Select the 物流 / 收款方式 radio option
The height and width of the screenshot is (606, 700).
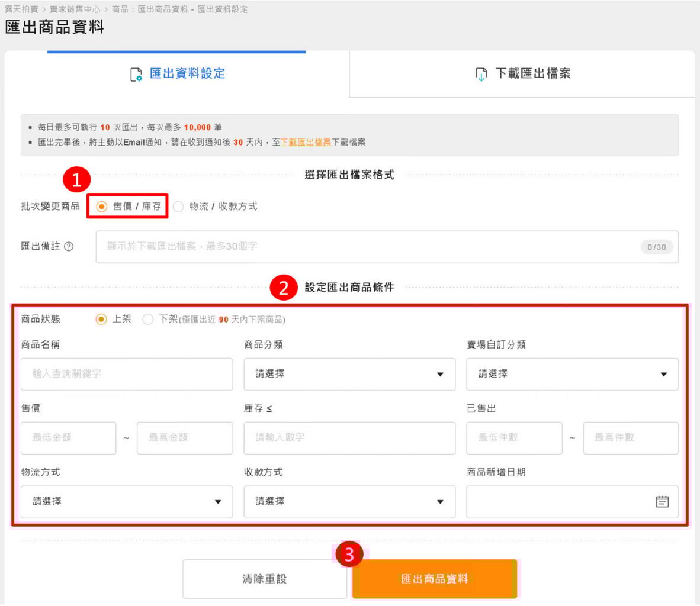point(178,207)
